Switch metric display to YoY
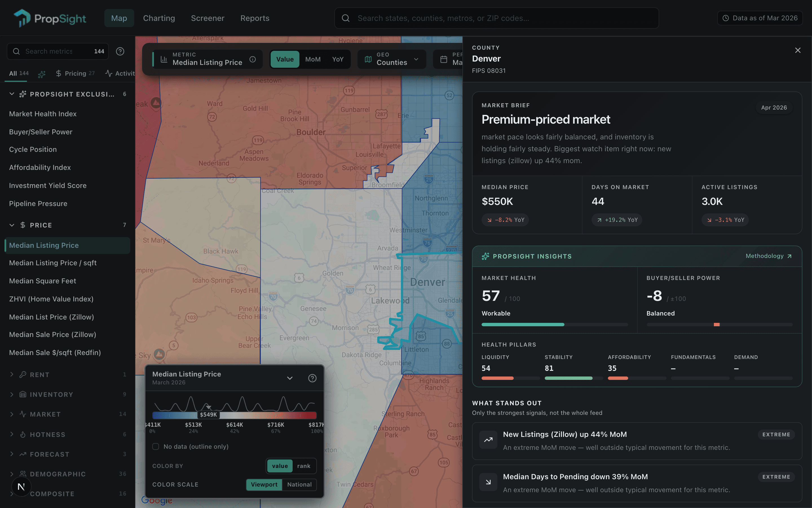This screenshot has height=508, width=812. [x=337, y=60]
